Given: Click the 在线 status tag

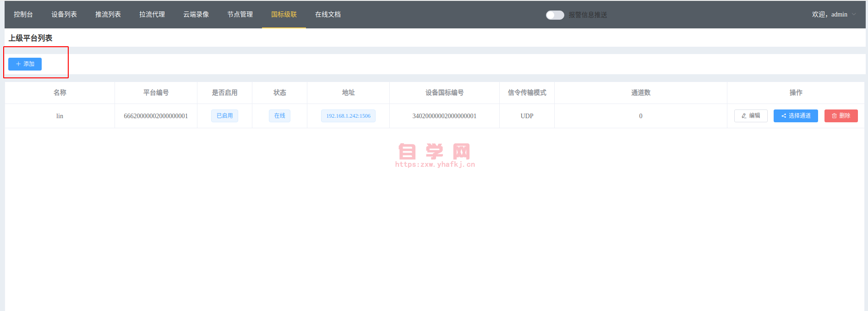Looking at the screenshot, I should tap(279, 116).
